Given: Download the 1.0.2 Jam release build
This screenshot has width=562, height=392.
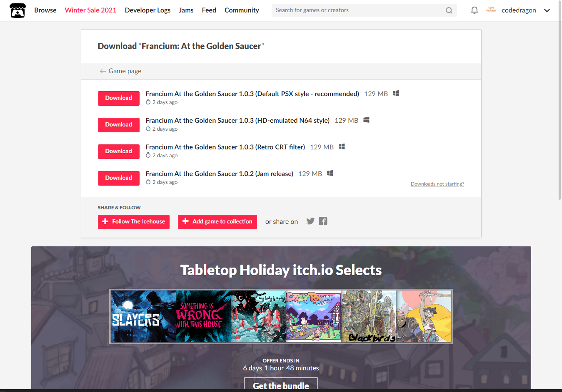Looking at the screenshot, I should point(119,178).
